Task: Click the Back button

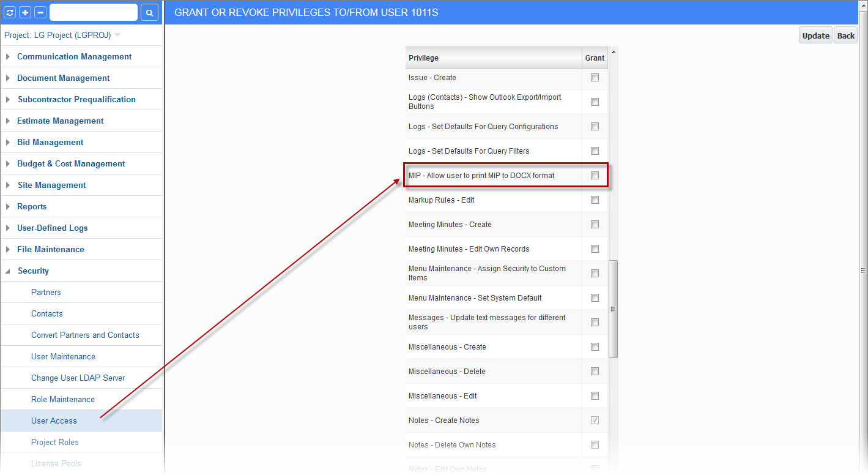Action: (845, 35)
